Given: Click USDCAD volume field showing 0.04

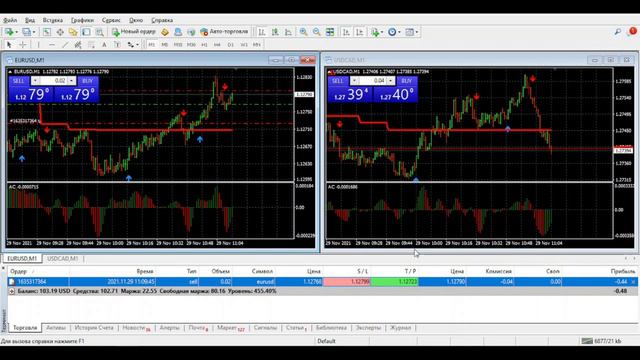Looking at the screenshot, I should pos(372,81).
